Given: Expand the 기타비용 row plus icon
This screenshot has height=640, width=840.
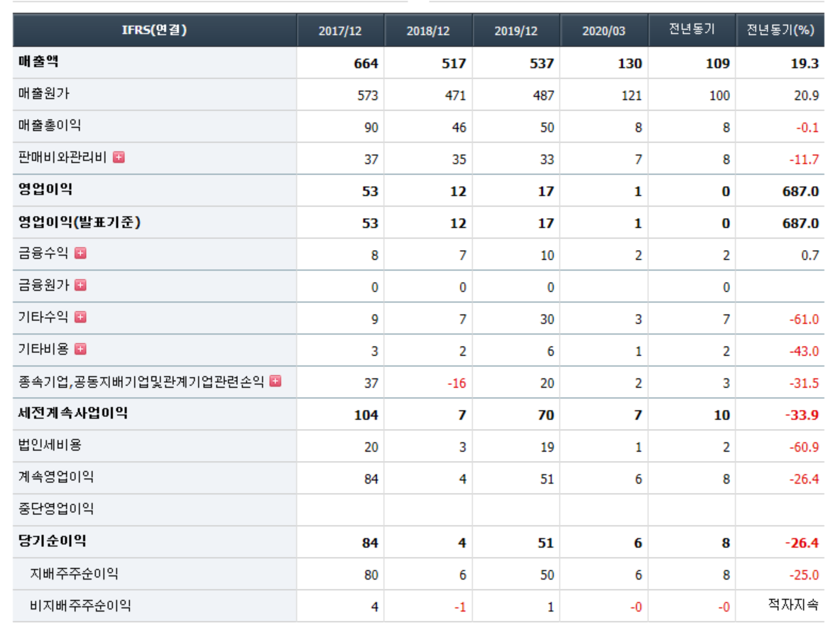Looking at the screenshot, I should click(x=80, y=349).
